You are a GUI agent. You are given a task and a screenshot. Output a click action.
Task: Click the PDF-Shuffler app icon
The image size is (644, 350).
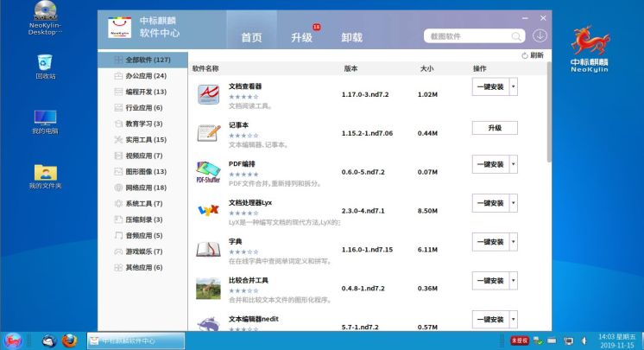pos(208,171)
